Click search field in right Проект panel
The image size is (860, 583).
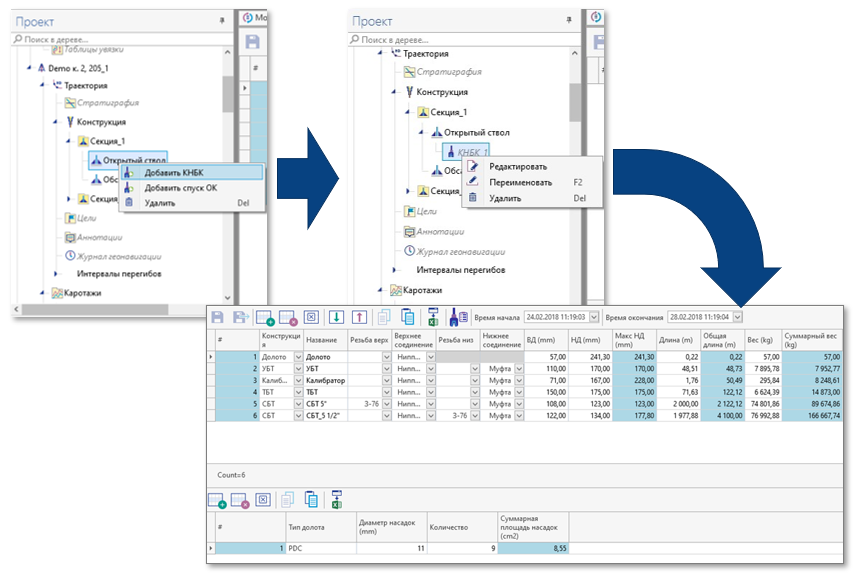pyautogui.click(x=464, y=39)
